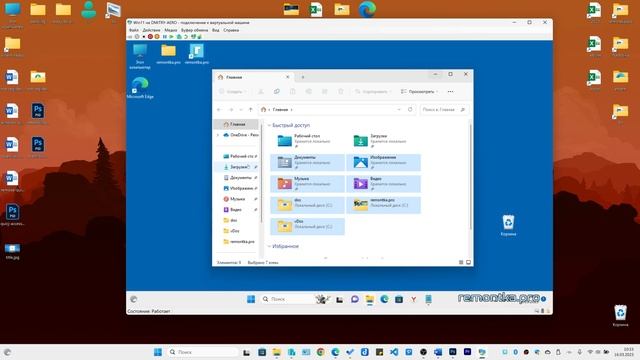Open Microsoft Edge shortcut on VM desktop
The width and height of the screenshot is (640, 360).
[140, 88]
